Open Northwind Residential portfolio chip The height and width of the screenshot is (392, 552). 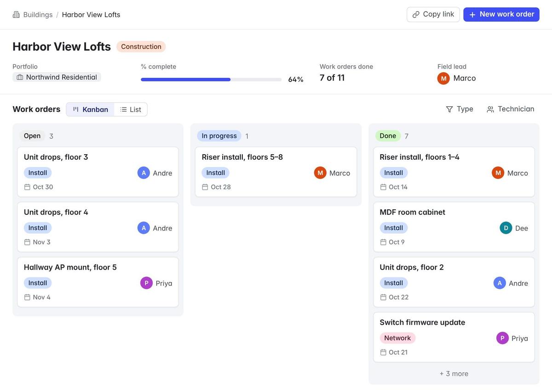57,77
